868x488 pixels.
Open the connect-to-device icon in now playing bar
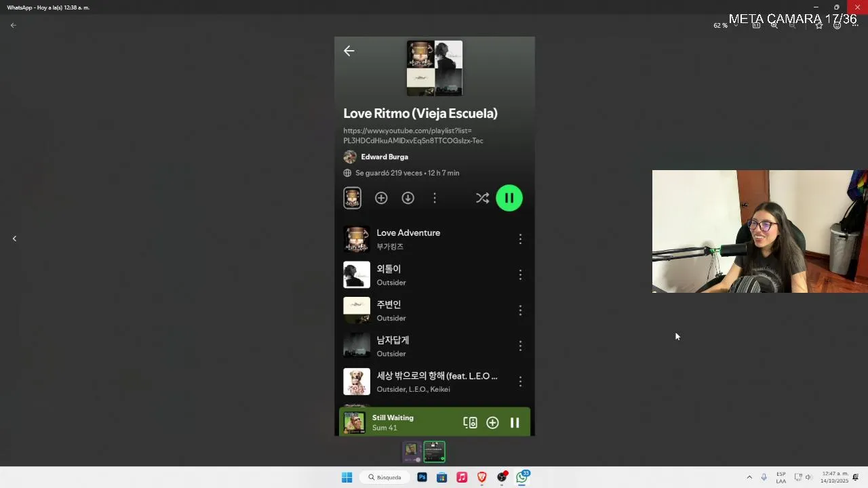pyautogui.click(x=470, y=422)
